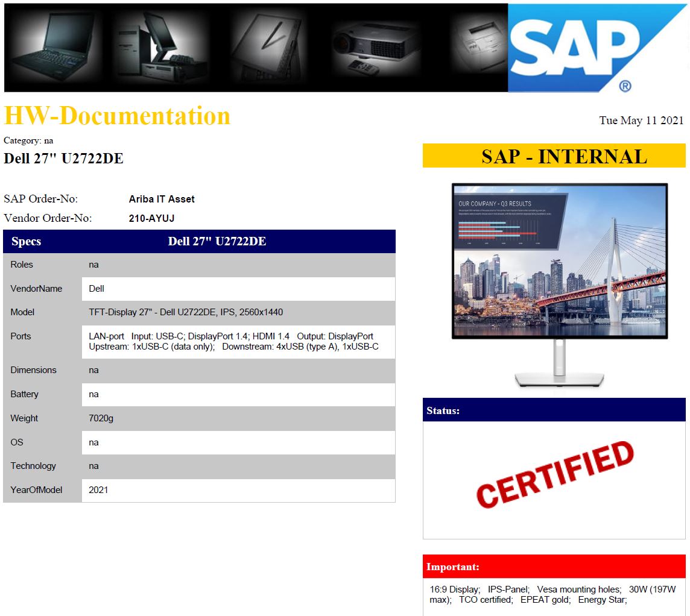This screenshot has height=616, width=690.
Task: Click the red 'Important:' panel header
Action: point(554,567)
